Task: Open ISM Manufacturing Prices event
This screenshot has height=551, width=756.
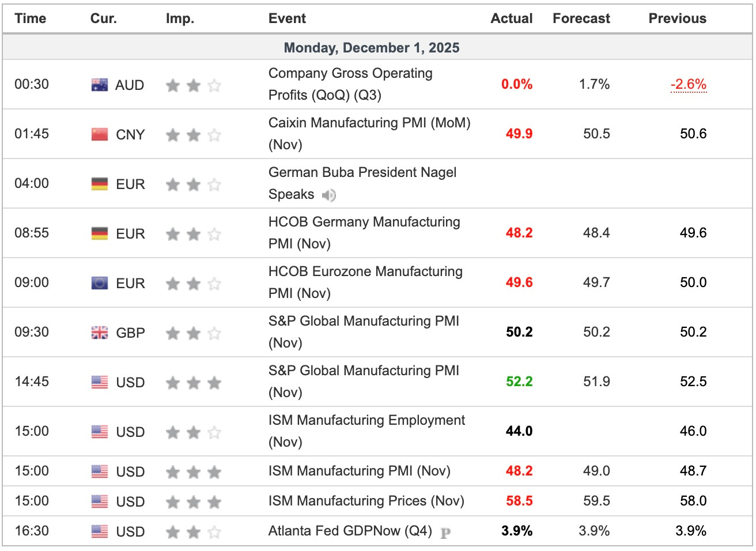Action: tap(366, 501)
